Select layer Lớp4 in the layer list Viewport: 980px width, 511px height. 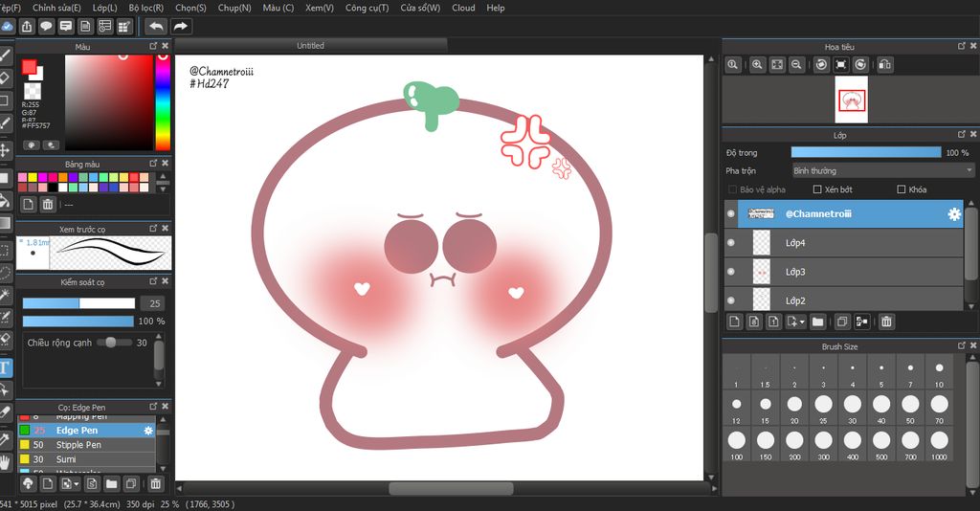[844, 243]
